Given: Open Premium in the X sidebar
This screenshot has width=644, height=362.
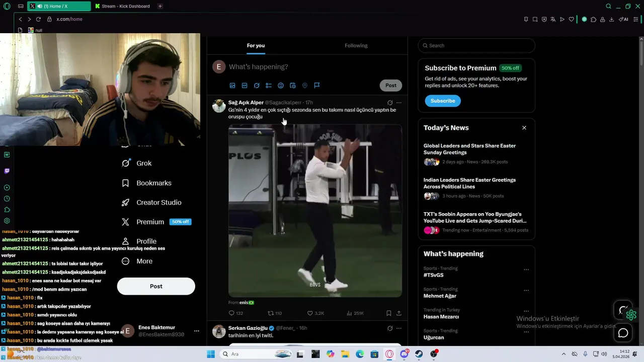Looking at the screenshot, I should (156, 222).
